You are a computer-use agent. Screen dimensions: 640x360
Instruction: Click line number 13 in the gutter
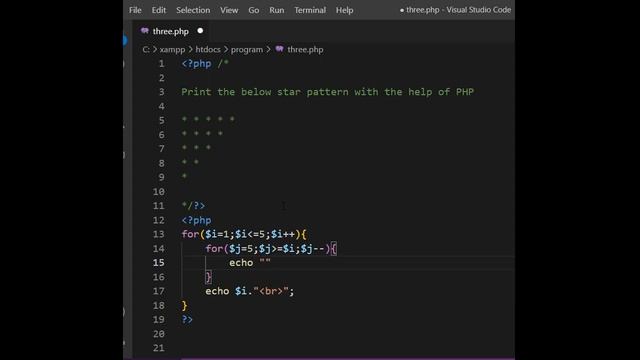(x=159, y=234)
